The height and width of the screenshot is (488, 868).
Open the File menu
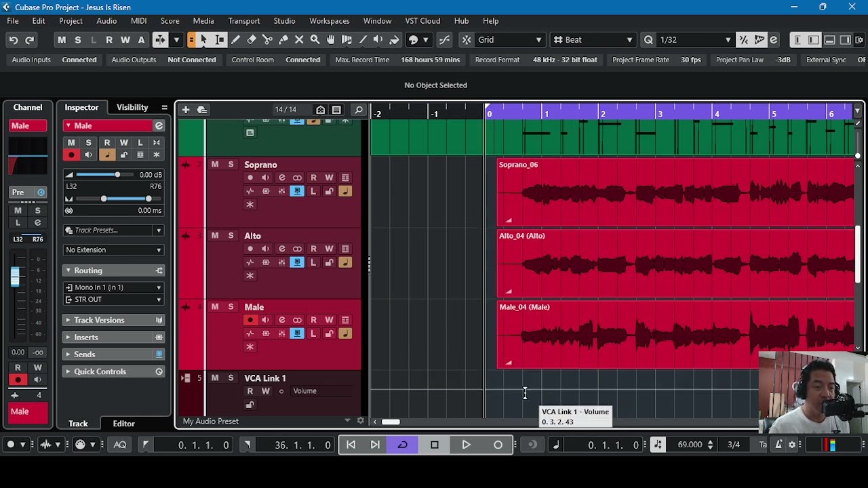13,21
